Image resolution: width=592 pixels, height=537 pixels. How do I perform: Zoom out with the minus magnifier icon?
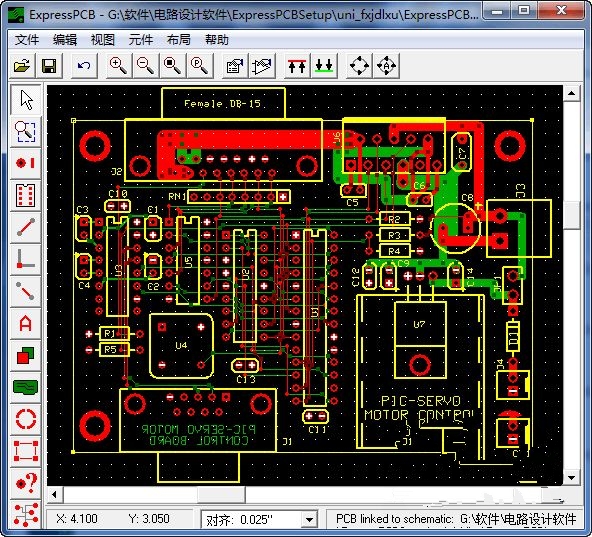coord(145,66)
